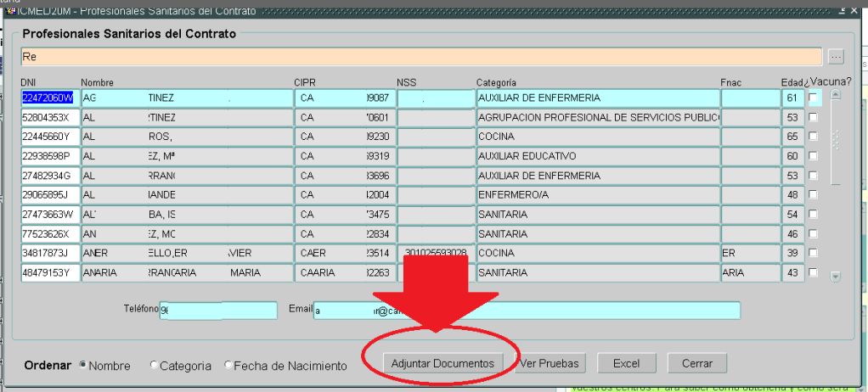This screenshot has width=868, height=392.
Task: Click the ellipsis button beside the search field
Action: (x=836, y=57)
